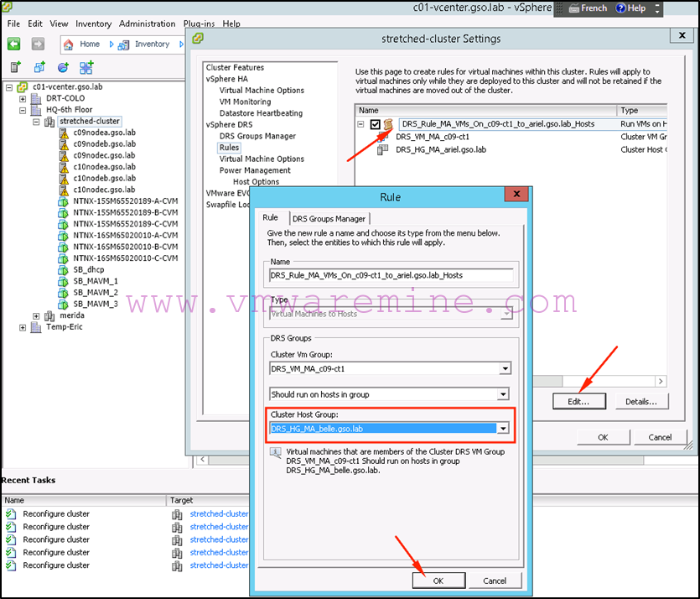700x599 pixels.
Task: Click the rules list horizontal scrollbar right arrow
Action: click(661, 381)
